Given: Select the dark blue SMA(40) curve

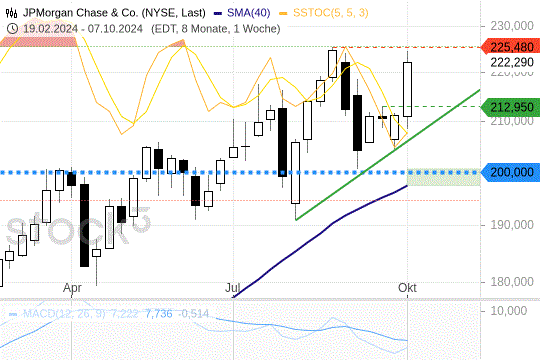Looking at the screenshot, I should click(x=320, y=234).
